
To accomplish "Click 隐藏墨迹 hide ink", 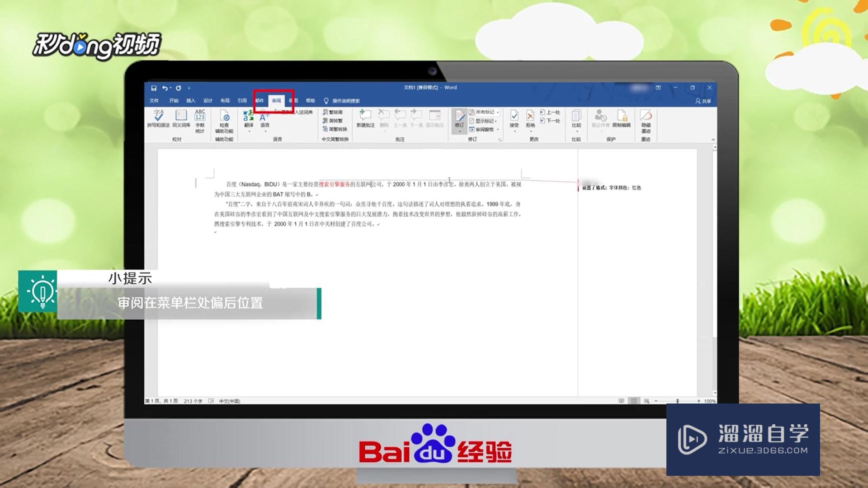I will tap(646, 123).
